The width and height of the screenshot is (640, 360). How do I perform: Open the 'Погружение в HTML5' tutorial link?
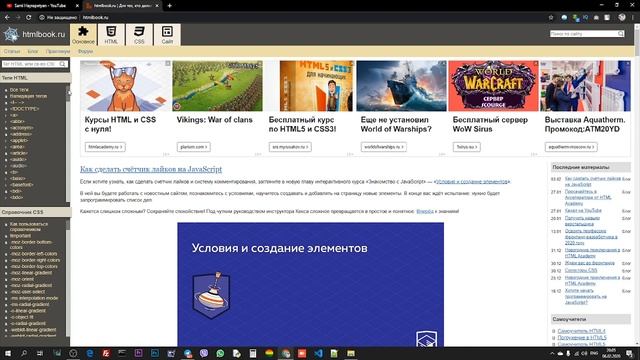[582, 338]
